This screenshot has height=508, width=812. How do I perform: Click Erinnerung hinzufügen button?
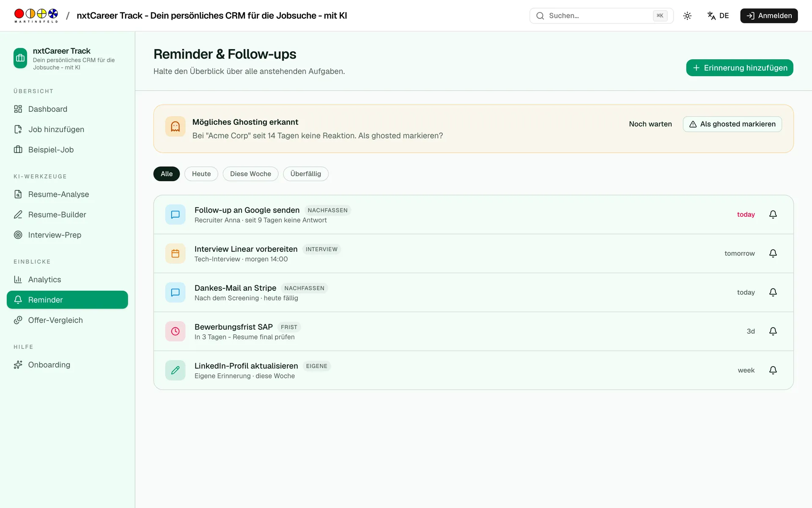coord(740,68)
